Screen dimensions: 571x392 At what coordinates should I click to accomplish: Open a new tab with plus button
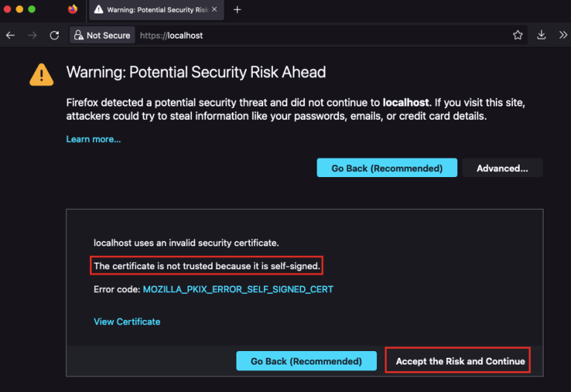pyautogui.click(x=238, y=10)
